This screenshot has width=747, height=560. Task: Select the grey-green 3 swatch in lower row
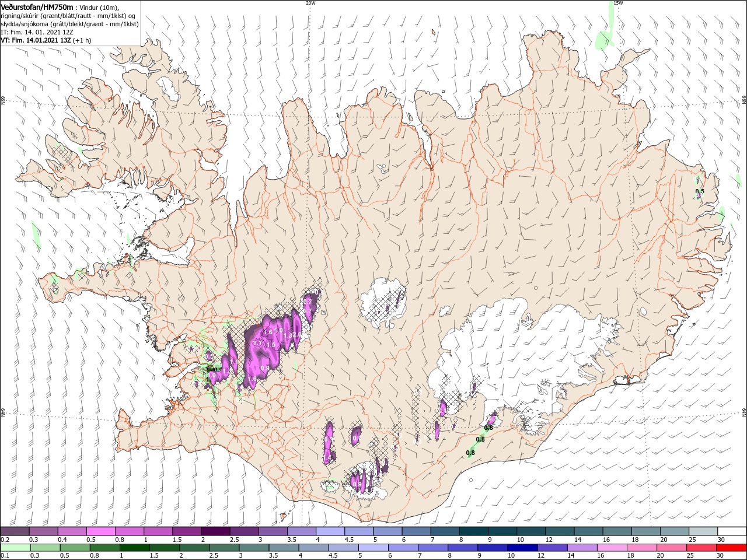pyautogui.click(x=254, y=548)
